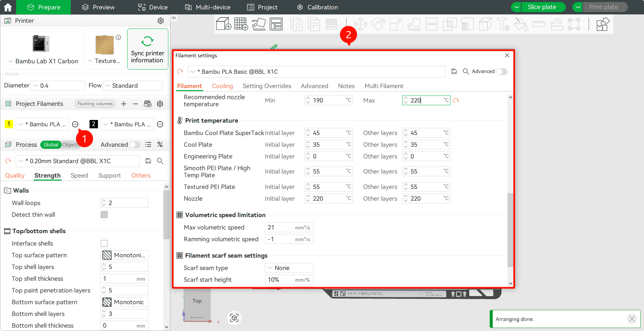Viewport: 644px width, 331px height.
Task: Switch to Device tab
Action: [153, 7]
